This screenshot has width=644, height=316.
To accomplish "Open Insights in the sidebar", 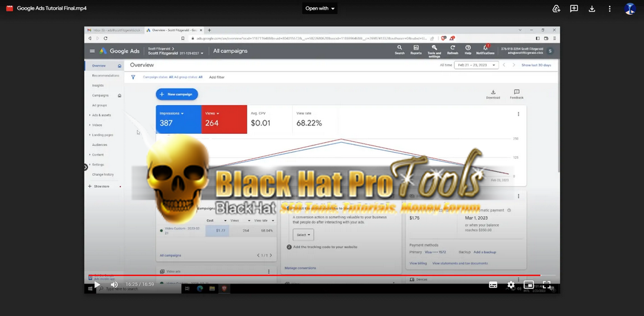I will click(x=98, y=86).
